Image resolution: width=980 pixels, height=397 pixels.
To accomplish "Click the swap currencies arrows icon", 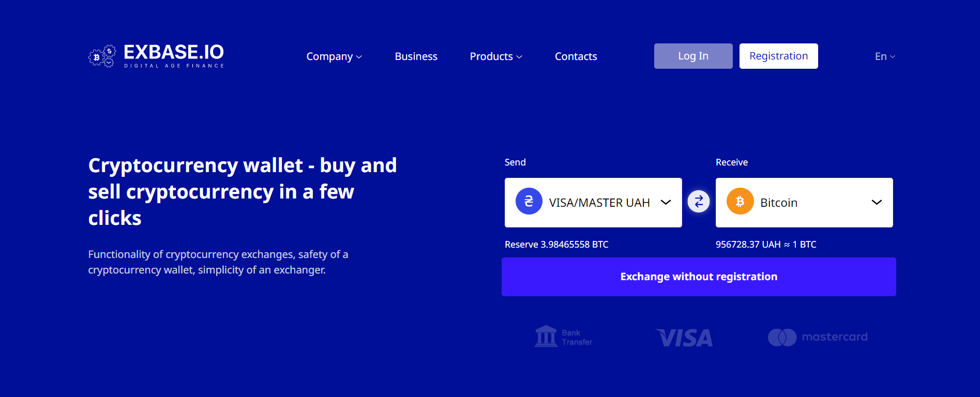I will pyautogui.click(x=699, y=202).
